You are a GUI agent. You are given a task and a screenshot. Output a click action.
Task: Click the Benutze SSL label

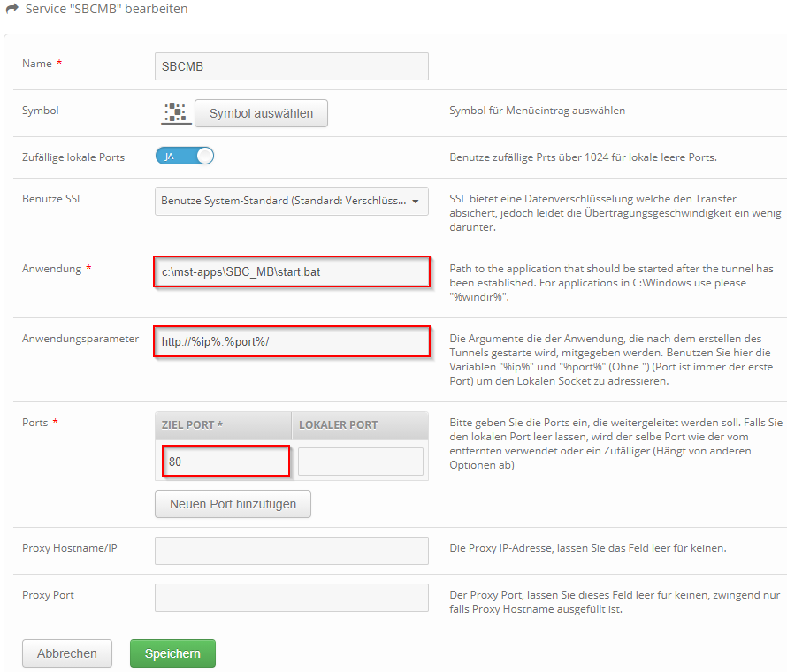(x=52, y=199)
